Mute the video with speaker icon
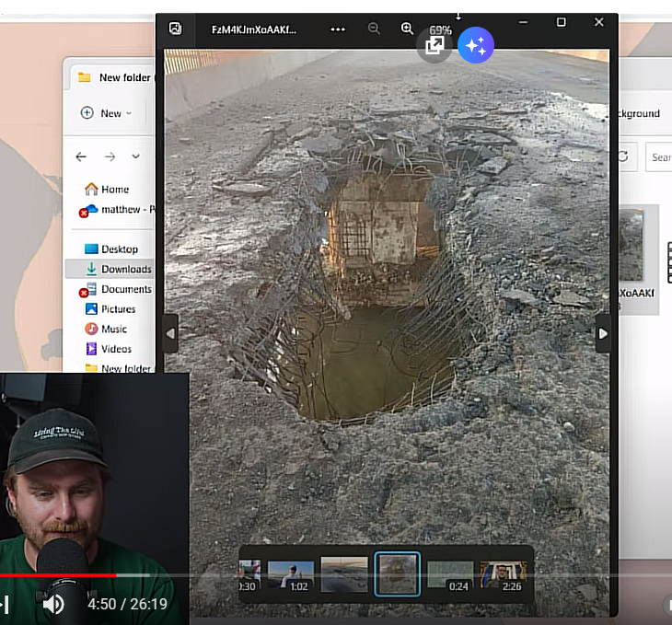672x625 pixels. (53, 604)
